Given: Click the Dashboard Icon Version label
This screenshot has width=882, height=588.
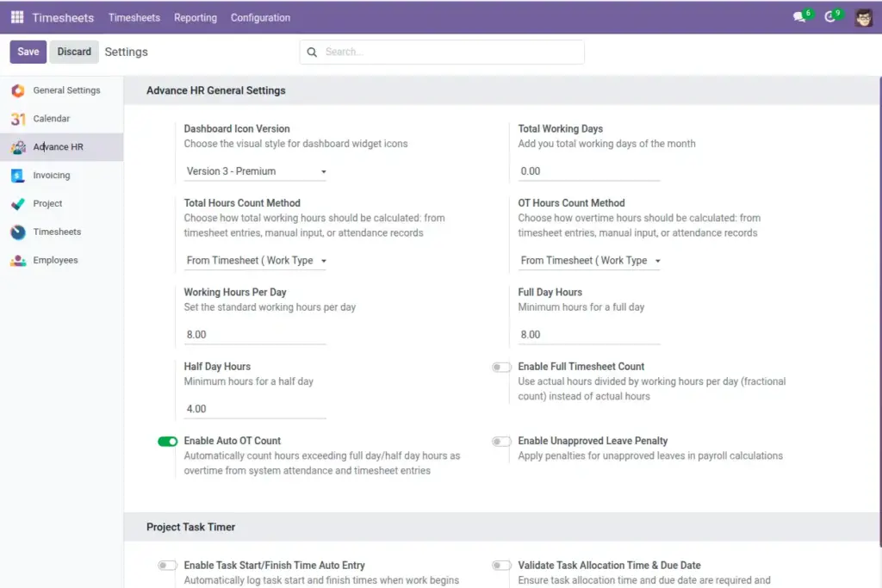Looking at the screenshot, I should [237, 129].
